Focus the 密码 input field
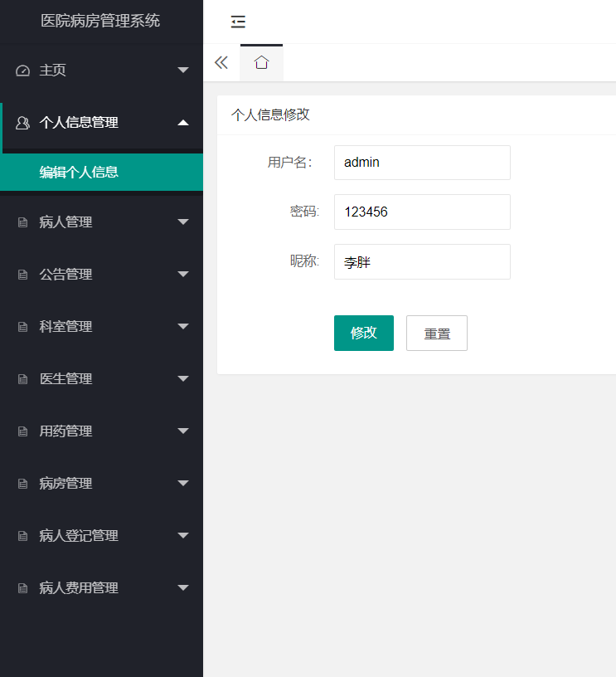Image resolution: width=616 pixels, height=677 pixels. coord(422,212)
